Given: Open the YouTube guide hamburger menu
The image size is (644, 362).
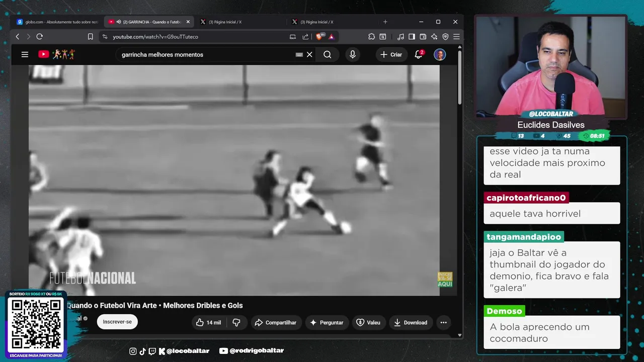Looking at the screenshot, I should (25, 54).
